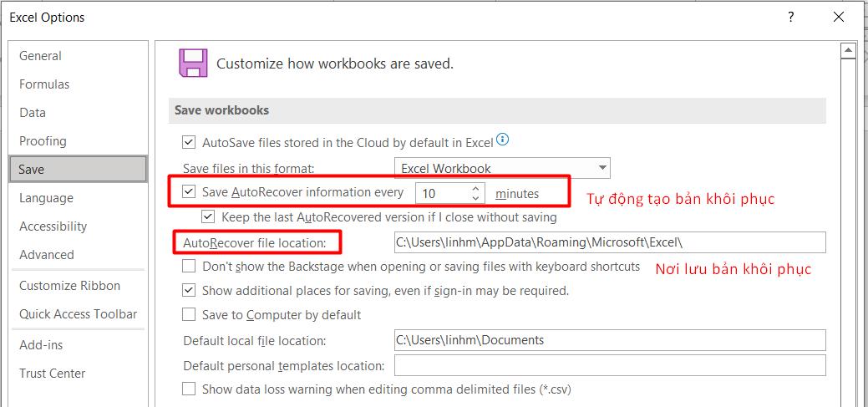Click the help question mark icon
Viewport: 868px width, 407px height.
pos(791,17)
